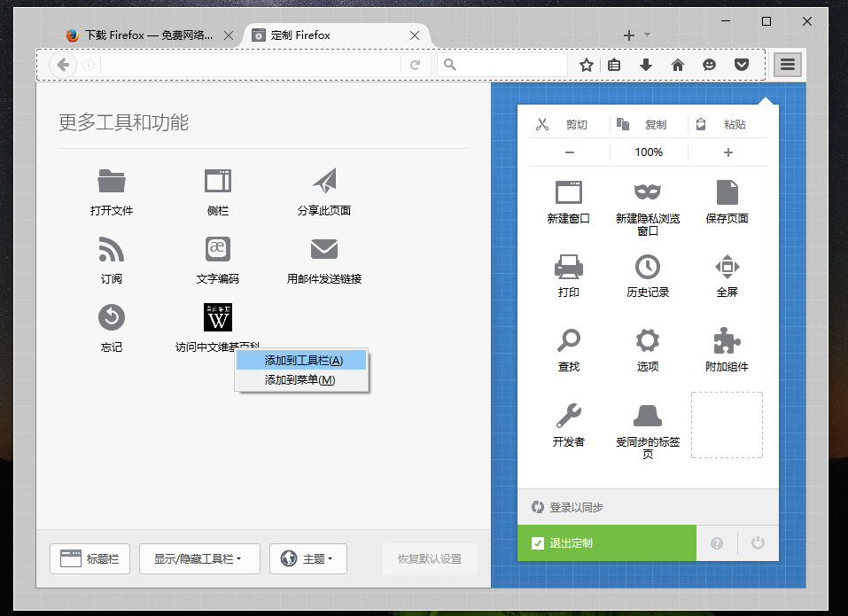The height and width of the screenshot is (616, 848).
Task: Click the home icon in toolbar
Action: 678,66
